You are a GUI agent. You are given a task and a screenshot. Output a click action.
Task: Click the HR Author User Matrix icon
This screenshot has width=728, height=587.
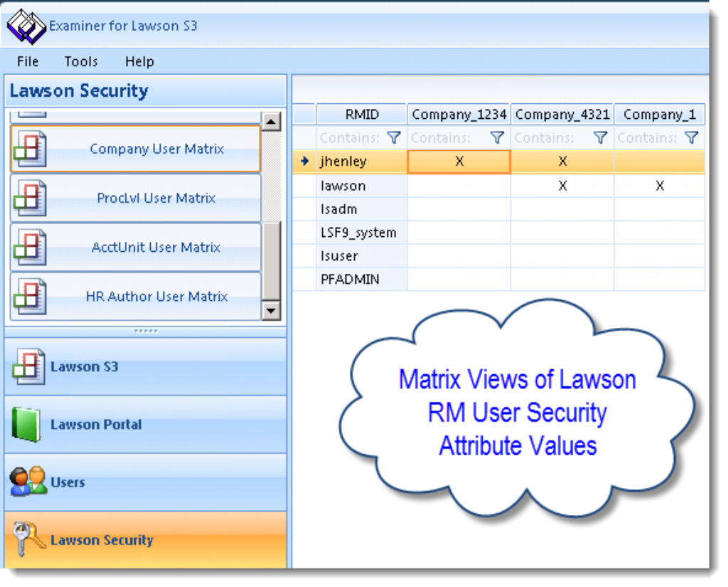[x=30, y=297]
